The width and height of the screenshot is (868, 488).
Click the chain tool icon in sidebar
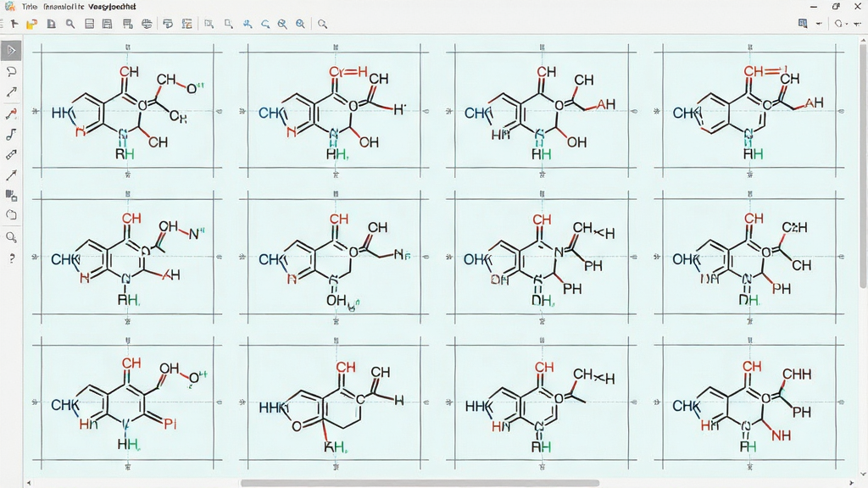point(11,135)
